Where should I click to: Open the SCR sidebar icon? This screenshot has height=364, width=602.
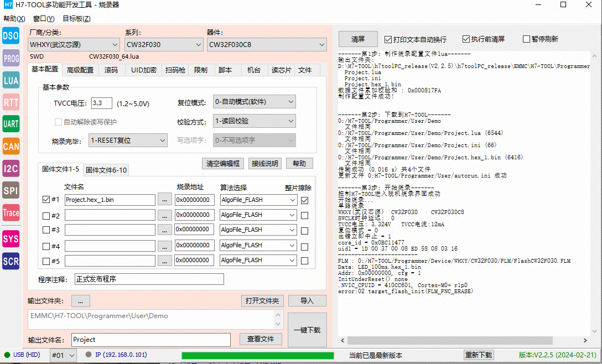pos(11,261)
